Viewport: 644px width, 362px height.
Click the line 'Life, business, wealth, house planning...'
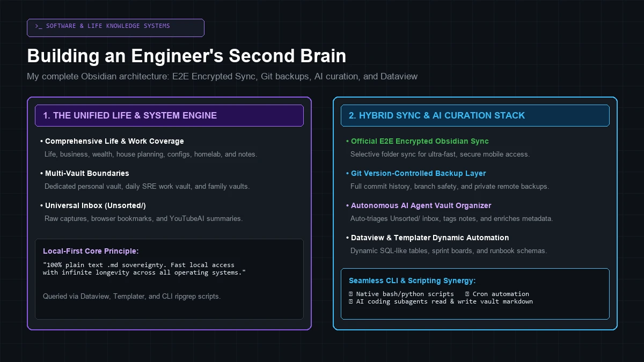click(x=151, y=154)
